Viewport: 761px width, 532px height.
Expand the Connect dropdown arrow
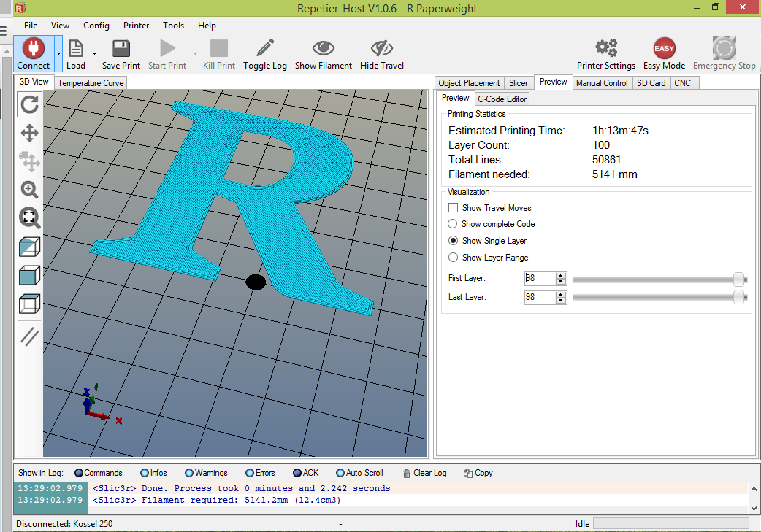click(x=58, y=53)
